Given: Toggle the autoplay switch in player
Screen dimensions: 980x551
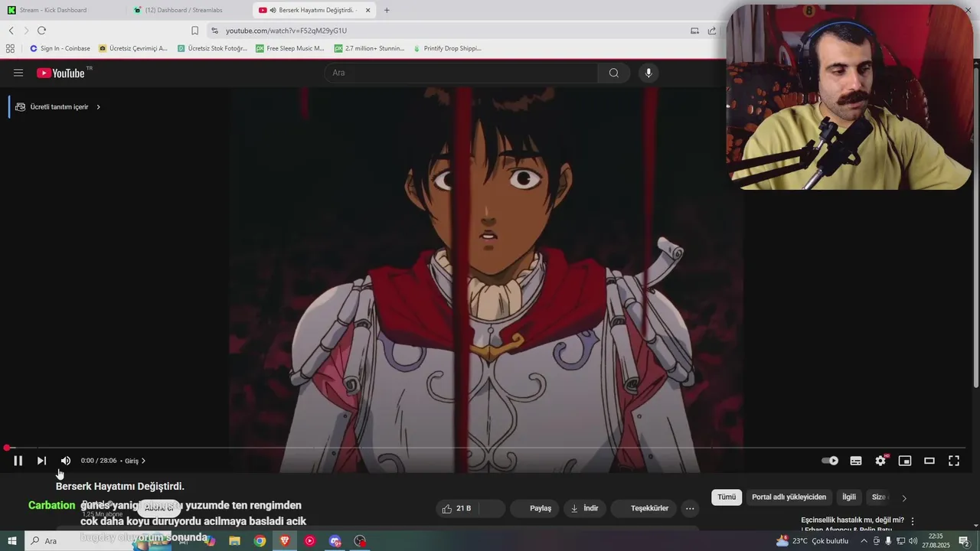Looking at the screenshot, I should click(x=830, y=461).
